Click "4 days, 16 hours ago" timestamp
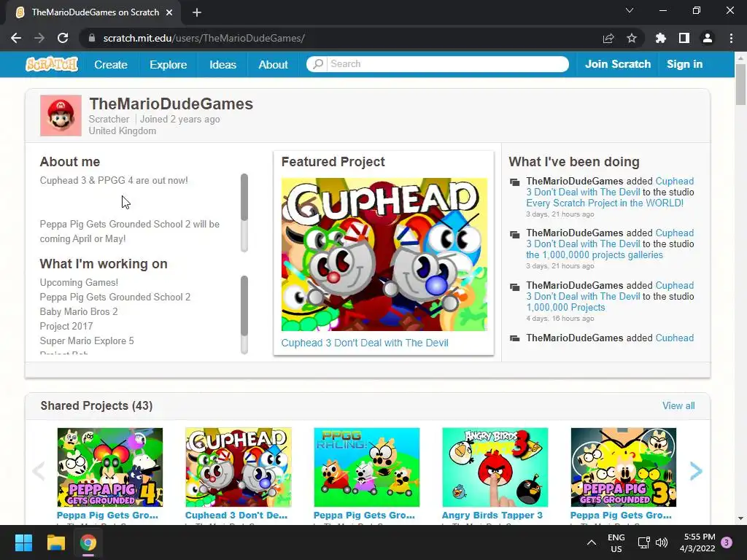 [560, 319]
